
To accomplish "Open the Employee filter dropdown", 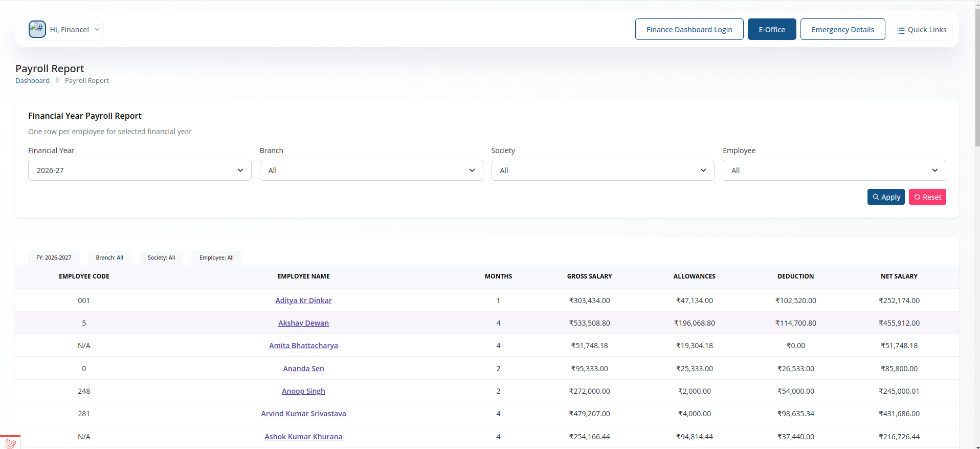I will (834, 170).
